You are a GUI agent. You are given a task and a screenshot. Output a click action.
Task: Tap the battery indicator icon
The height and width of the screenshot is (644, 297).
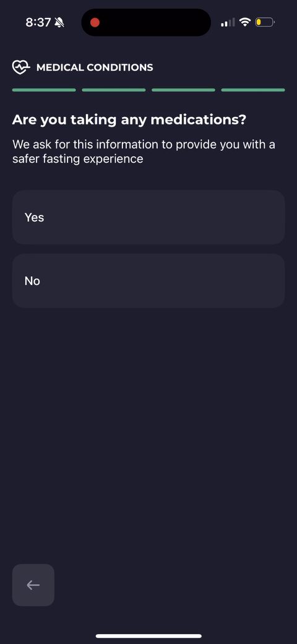coord(265,22)
